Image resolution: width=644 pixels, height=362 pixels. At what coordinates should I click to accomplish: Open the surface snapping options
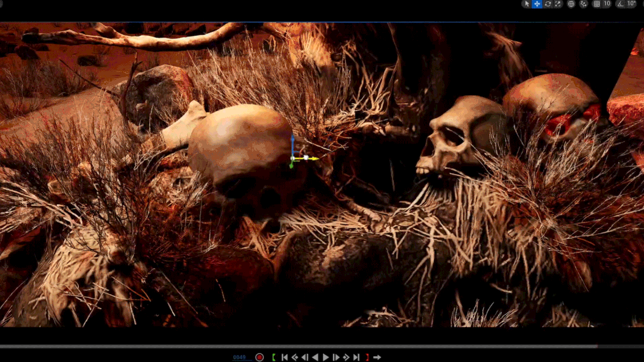pyautogui.click(x=584, y=4)
